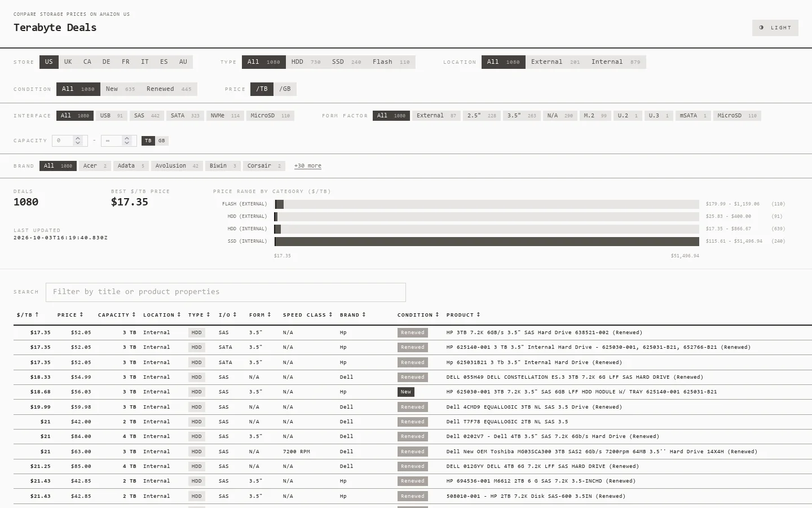Click the Flash (External) price range bar
This screenshot has height=508, width=812.
tap(487, 204)
